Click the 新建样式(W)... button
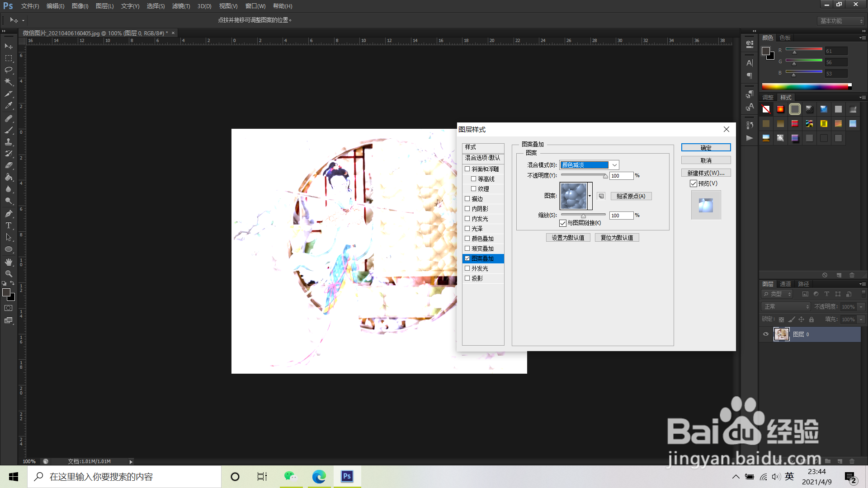This screenshot has height=488, width=868. 706,173
